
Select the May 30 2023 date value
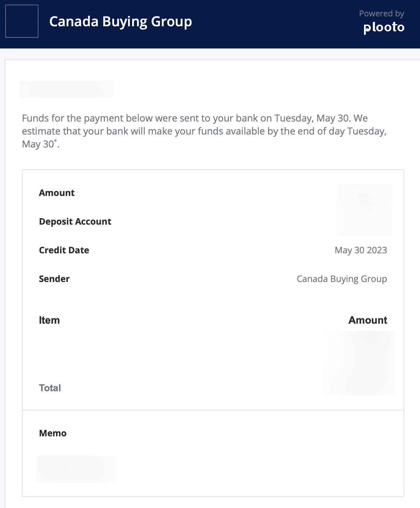[361, 250]
